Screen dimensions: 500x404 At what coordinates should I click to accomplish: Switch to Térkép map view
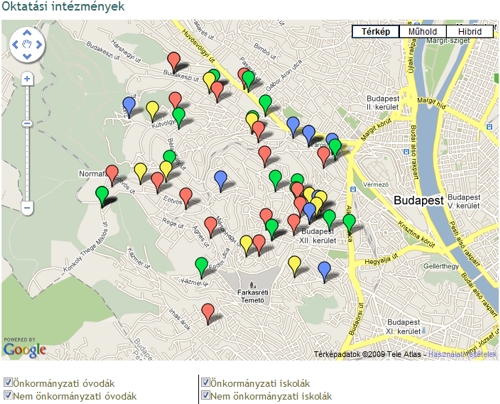pos(376,32)
